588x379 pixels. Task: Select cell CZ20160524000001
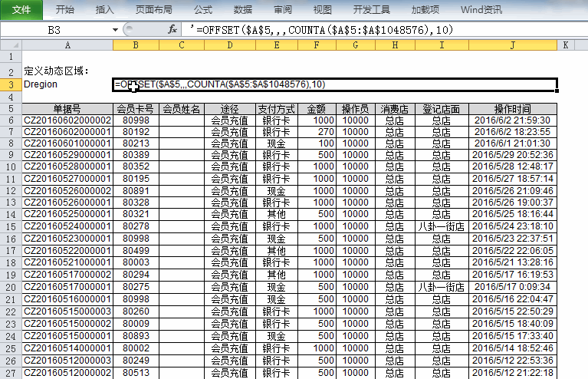67,226
